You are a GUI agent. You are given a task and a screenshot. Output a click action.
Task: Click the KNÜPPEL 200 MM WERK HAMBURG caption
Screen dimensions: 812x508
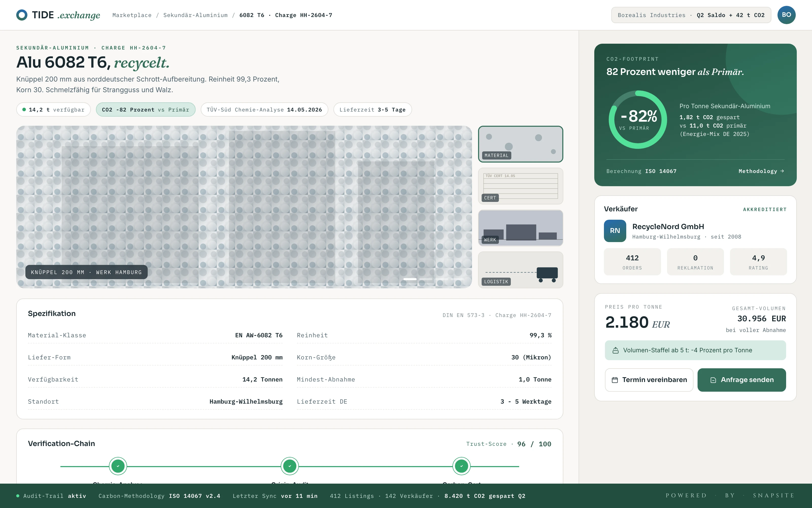coord(86,272)
